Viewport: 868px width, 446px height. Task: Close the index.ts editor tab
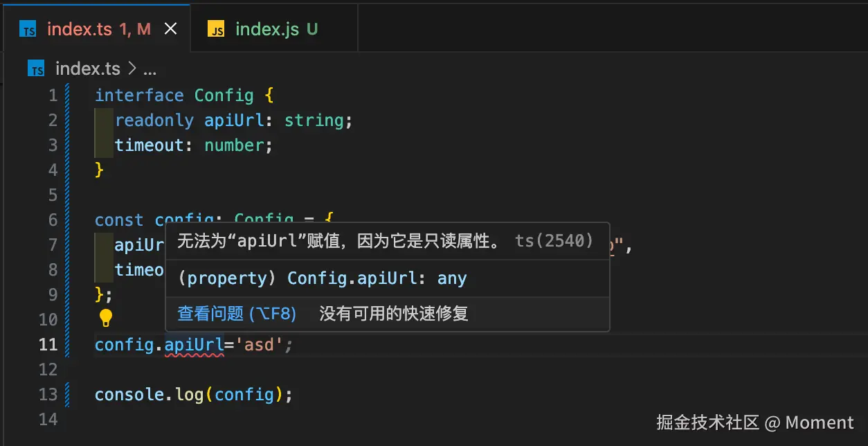pyautogui.click(x=170, y=28)
